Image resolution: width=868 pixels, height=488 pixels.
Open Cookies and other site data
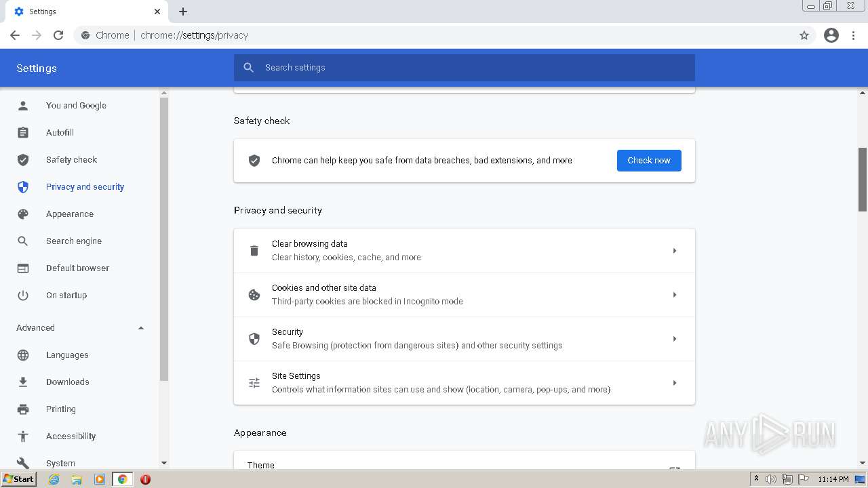(465, 295)
